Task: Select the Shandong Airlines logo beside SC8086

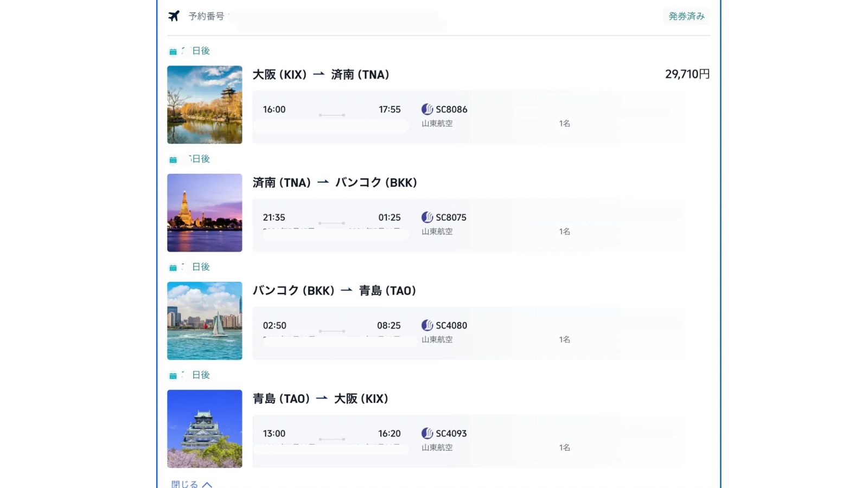Action: 427,109
